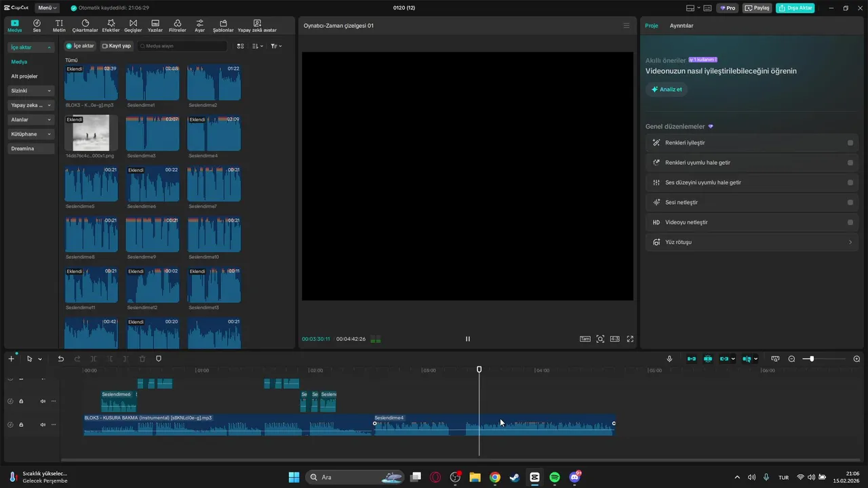Click the marker shield icon in timeline toolbar

[159, 359]
